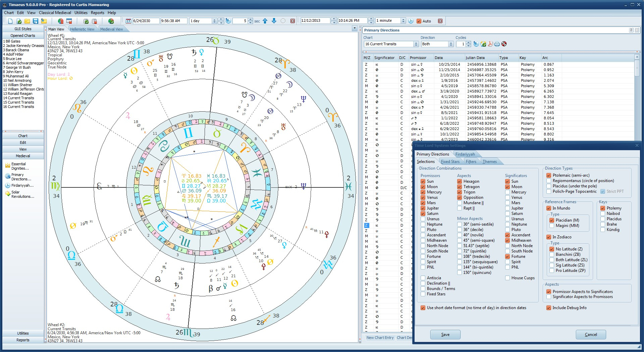The height and width of the screenshot is (352, 644).
Task: Click the calendar-table with red X icon
Action: pos(69,21)
